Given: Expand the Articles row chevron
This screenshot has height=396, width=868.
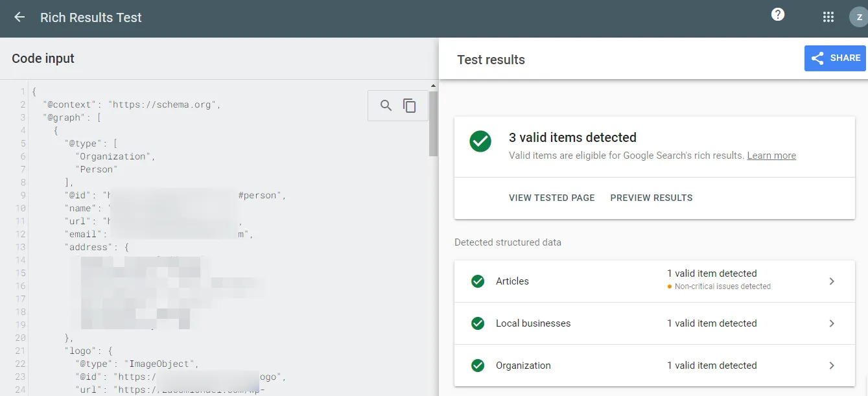Looking at the screenshot, I should 832,281.
